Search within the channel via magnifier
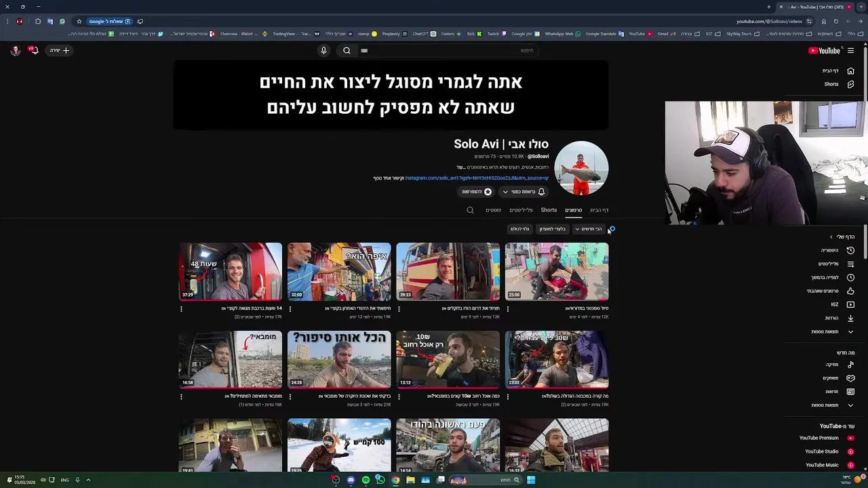This screenshot has height=488, width=868. [x=470, y=210]
